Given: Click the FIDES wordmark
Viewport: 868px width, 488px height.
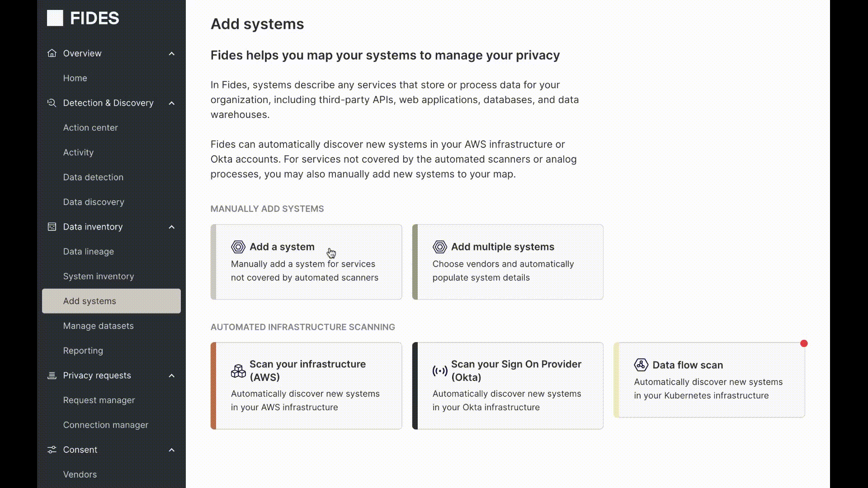Looking at the screenshot, I should click(x=94, y=18).
